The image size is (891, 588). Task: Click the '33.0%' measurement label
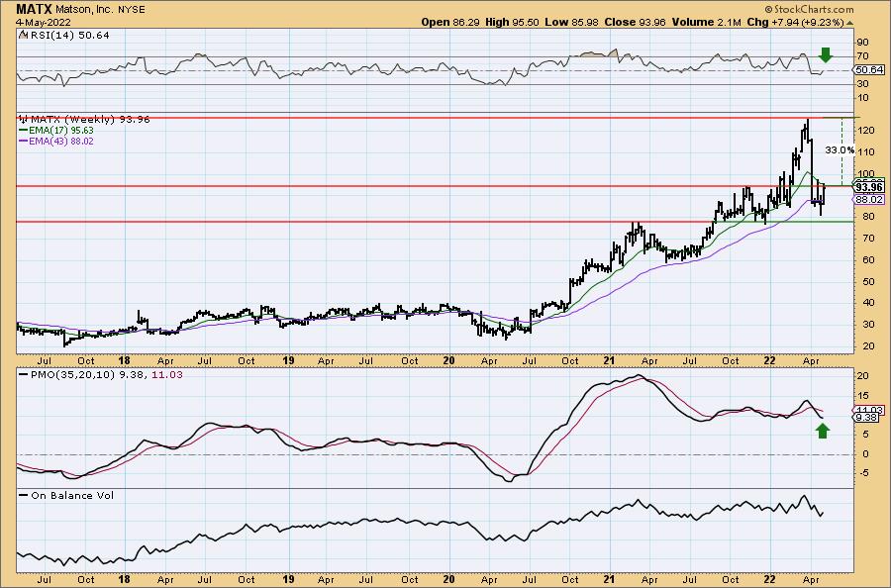pyautogui.click(x=840, y=150)
